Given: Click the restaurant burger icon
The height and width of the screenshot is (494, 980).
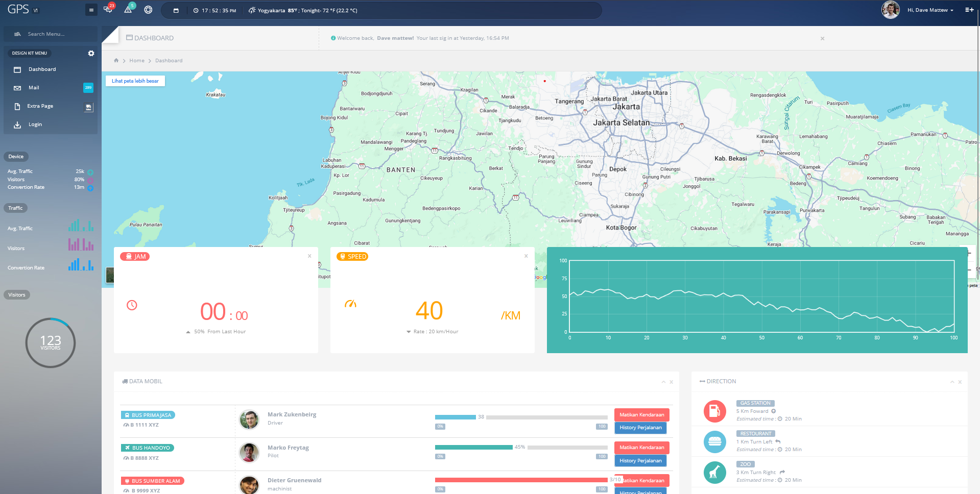Looking at the screenshot, I should (714, 441).
